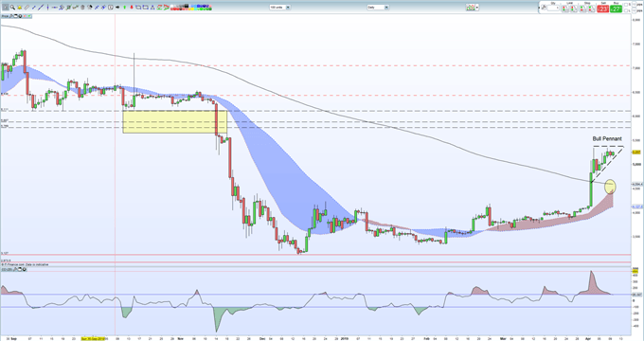The image size is (644, 341).
Task: Click the trash bin delete icon
Action: [82, 7]
